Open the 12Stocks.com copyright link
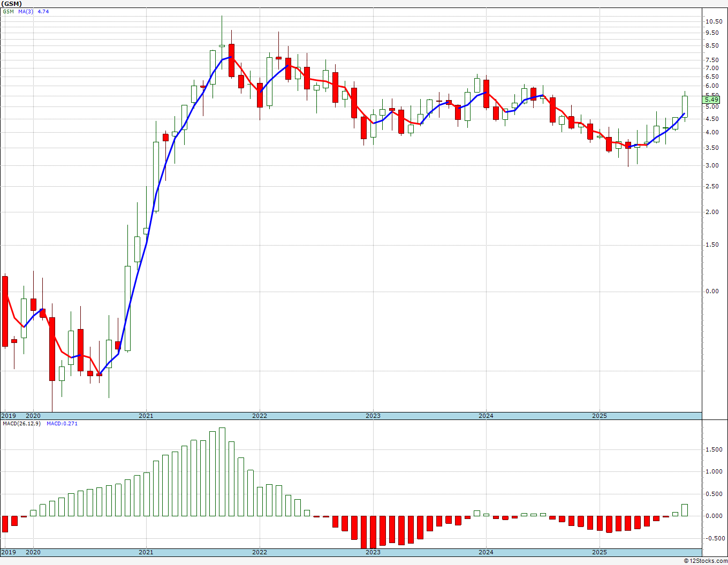This screenshot has height=565, width=728. 706,561
